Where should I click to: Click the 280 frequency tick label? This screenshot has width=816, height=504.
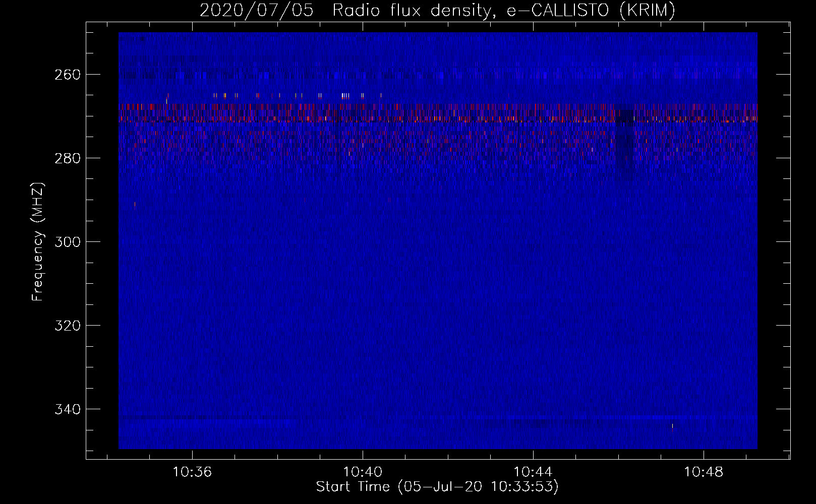pos(67,158)
